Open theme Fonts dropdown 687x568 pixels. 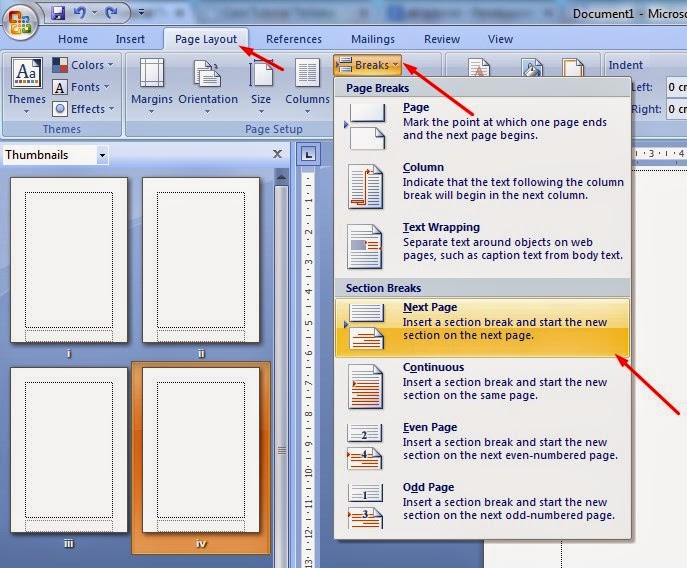[81, 87]
